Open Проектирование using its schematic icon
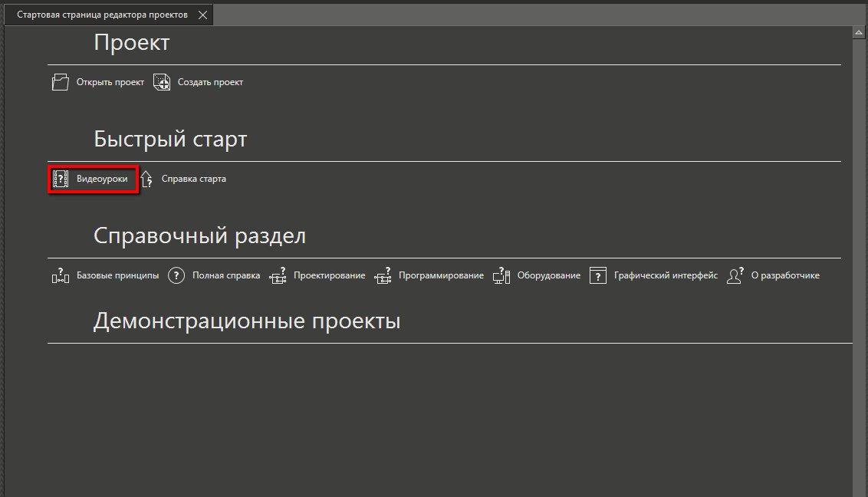Image resolution: width=868 pixels, height=497 pixels. click(x=278, y=275)
